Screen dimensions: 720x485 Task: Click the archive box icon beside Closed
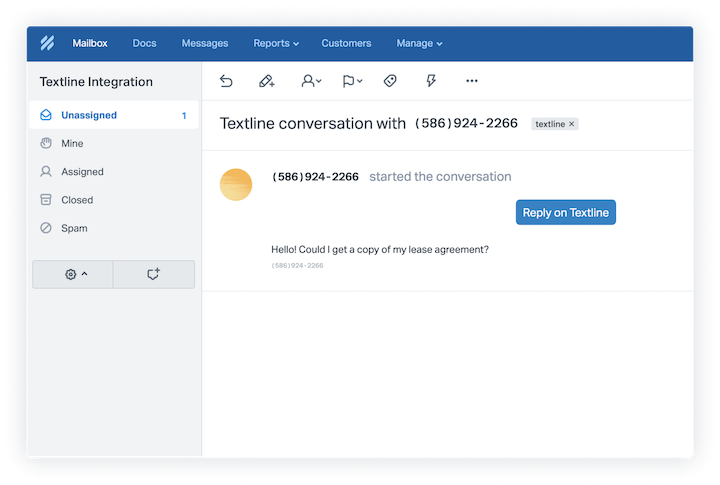[x=46, y=200]
